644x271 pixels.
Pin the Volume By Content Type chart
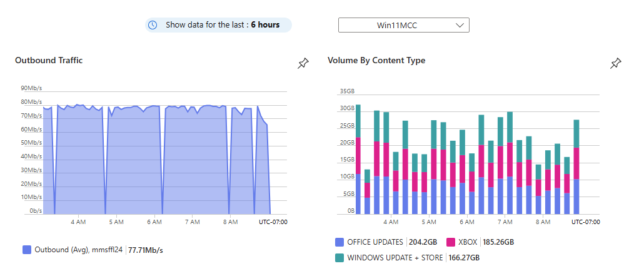tap(616, 63)
